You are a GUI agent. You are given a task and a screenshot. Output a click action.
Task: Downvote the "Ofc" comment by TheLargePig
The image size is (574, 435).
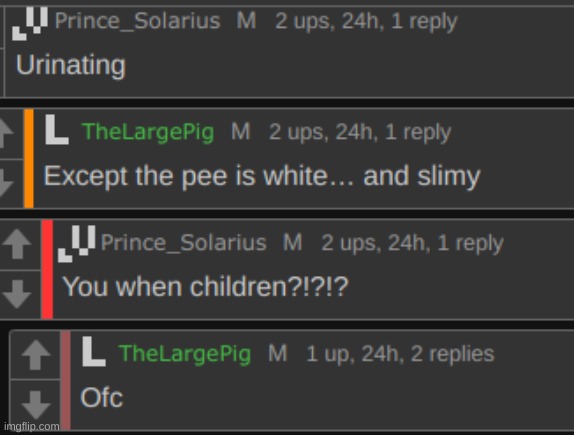[x=36, y=405]
